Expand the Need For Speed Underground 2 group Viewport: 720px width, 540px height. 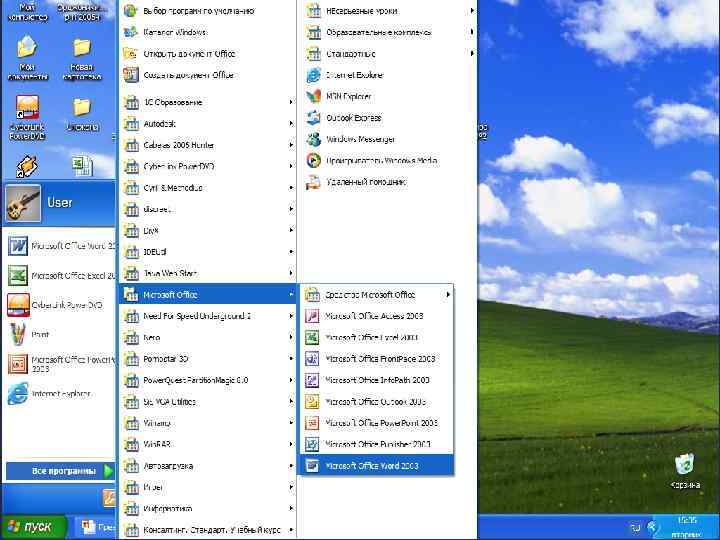pos(208,316)
